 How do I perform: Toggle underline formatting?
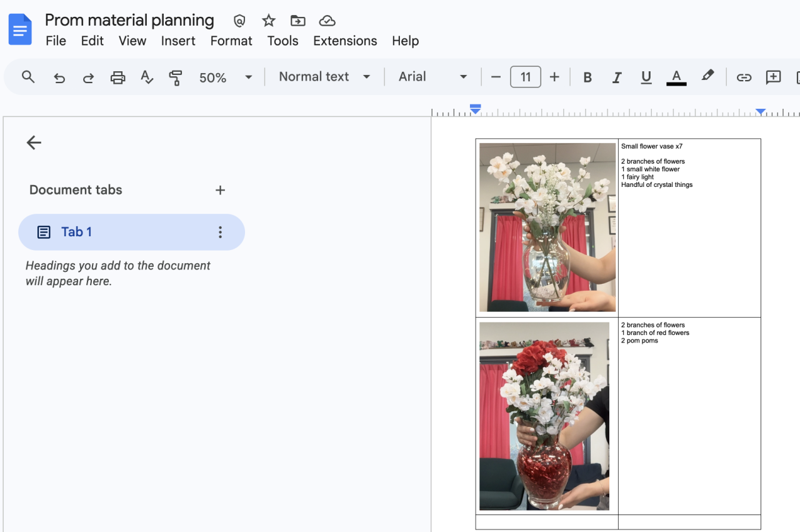pos(646,78)
